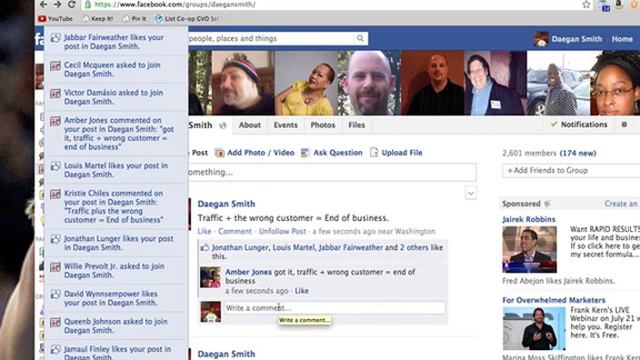Screen dimensions: 640x360
Task: Like Amber Jones's comment
Action: tap(302, 291)
